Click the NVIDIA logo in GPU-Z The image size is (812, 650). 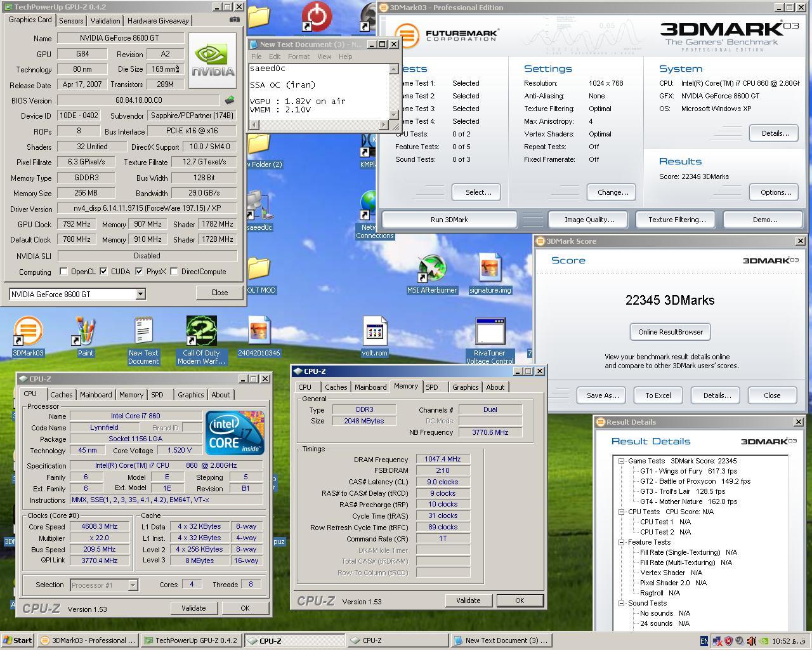[213, 61]
